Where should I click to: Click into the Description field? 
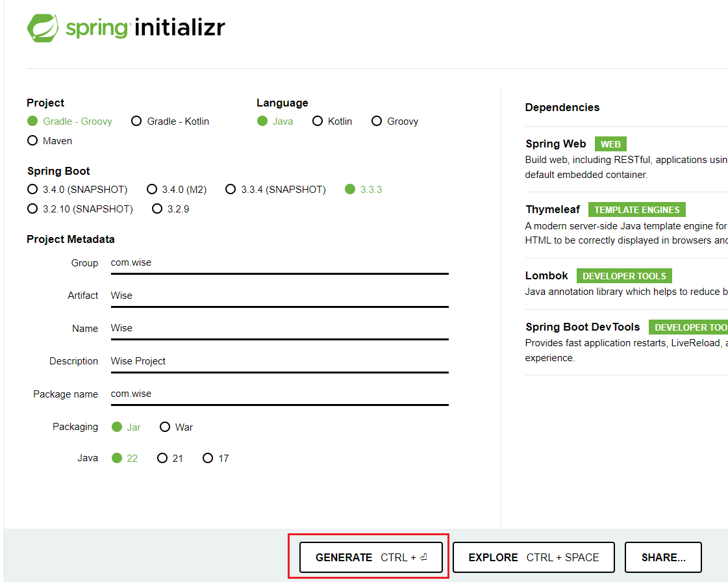click(279, 361)
